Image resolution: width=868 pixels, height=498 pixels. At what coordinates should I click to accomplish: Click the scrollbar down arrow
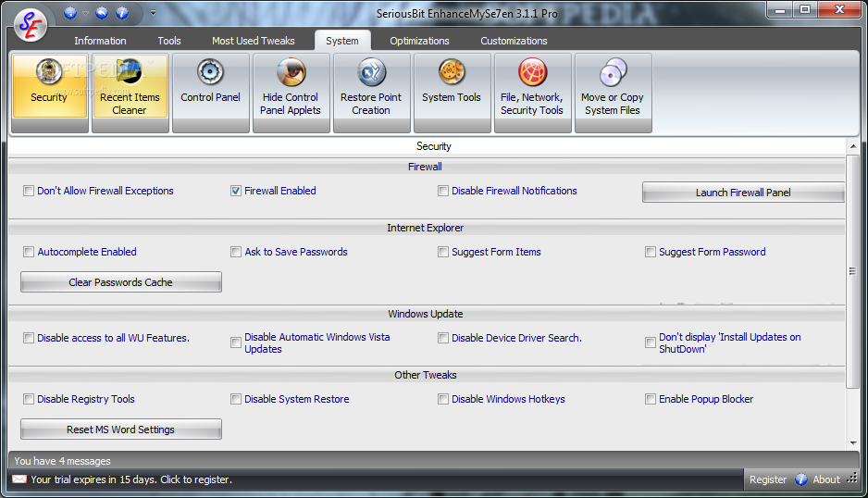[853, 442]
